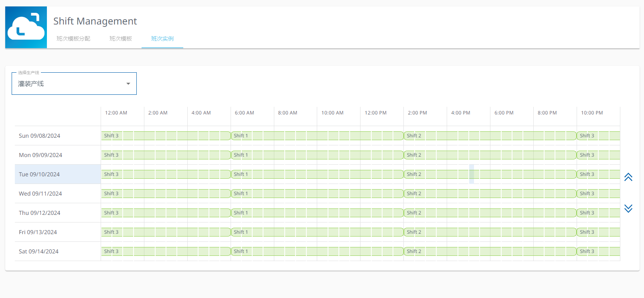Click the cloud logo icon
644x298 pixels.
click(x=26, y=27)
